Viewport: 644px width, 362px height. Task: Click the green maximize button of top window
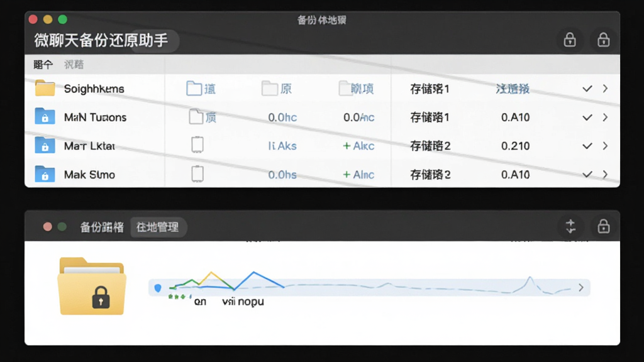pos(62,19)
